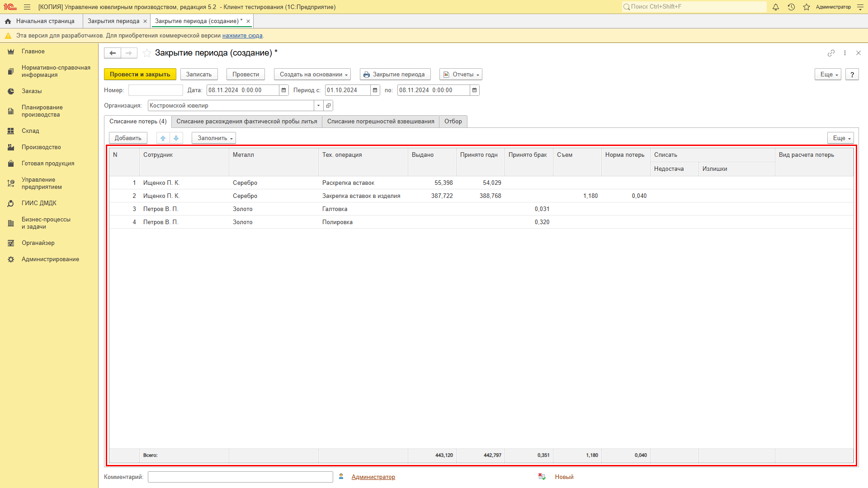868x488 pixels.
Task: Open form options three-dot menu
Action: click(x=845, y=53)
